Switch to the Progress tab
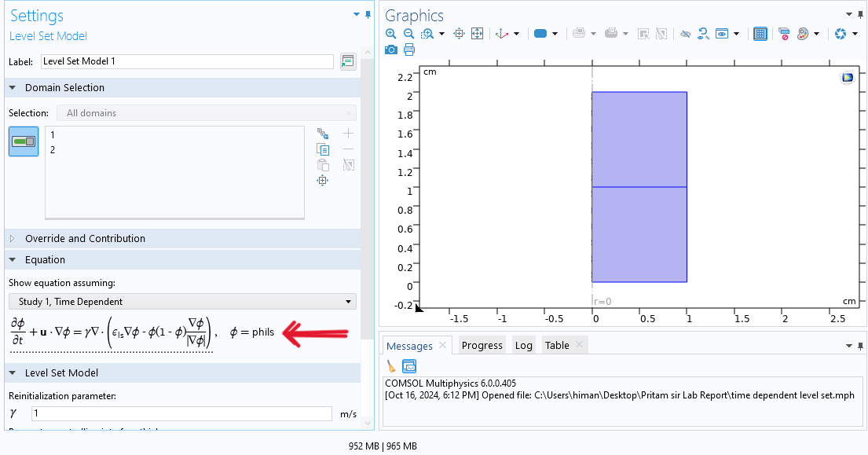 [x=482, y=346]
